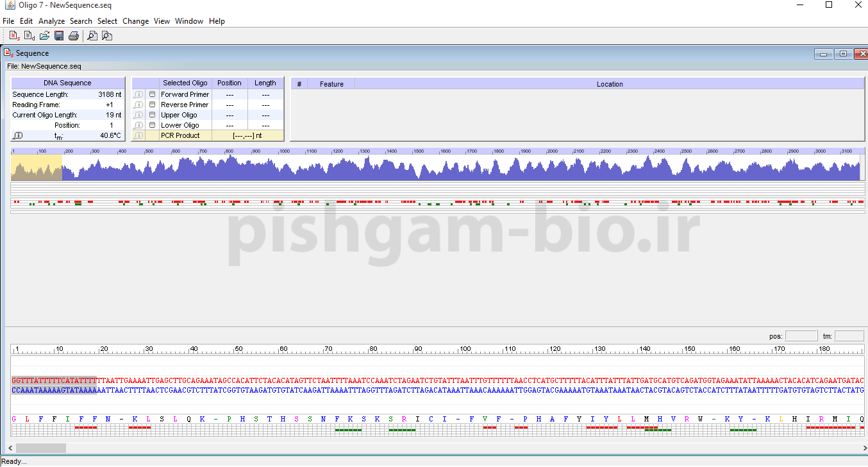Click the Feature column header

click(331, 84)
